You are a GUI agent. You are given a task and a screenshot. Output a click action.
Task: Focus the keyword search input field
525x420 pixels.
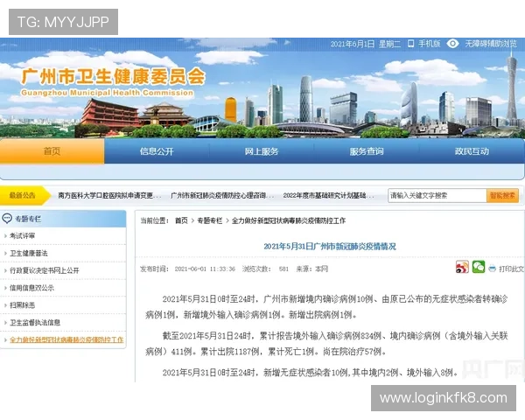(x=437, y=196)
